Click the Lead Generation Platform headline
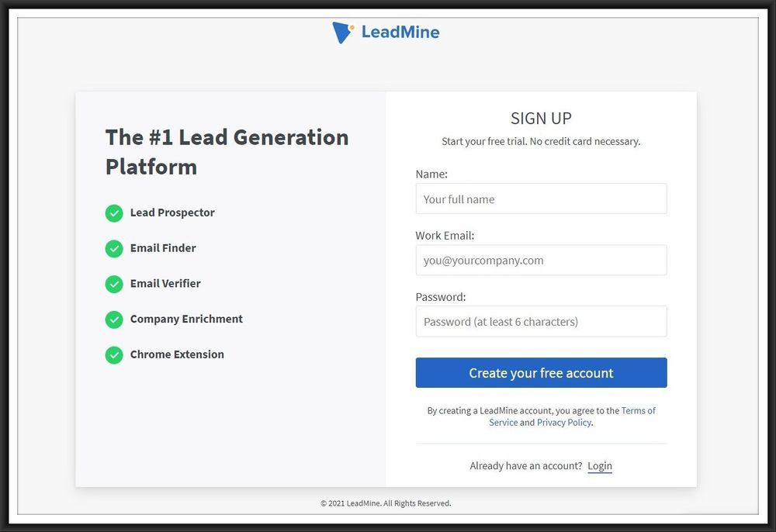 click(227, 151)
